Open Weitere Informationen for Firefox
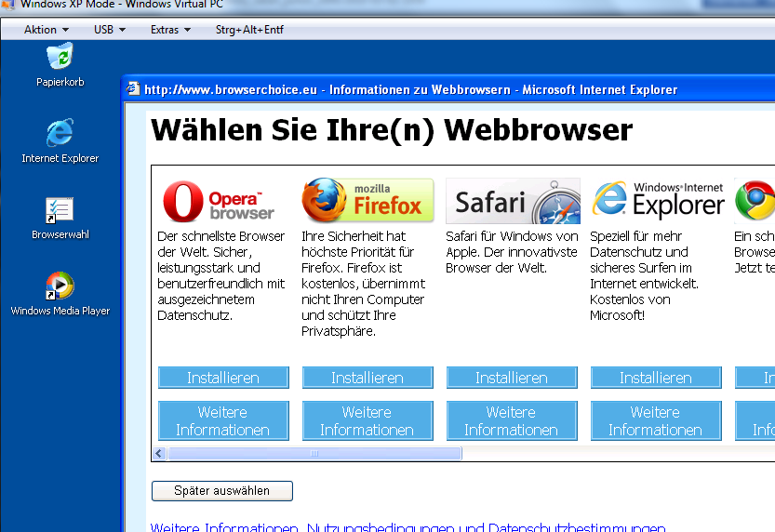775x532 pixels. [x=367, y=421]
